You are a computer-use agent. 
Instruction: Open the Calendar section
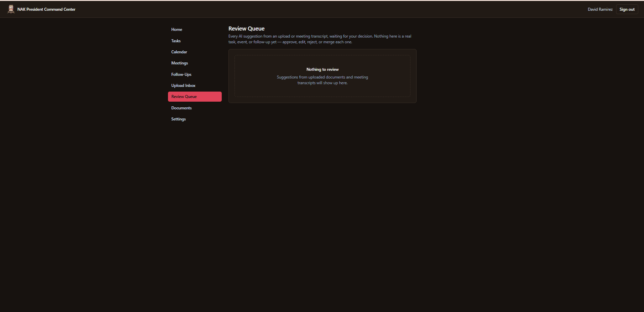[195, 52]
